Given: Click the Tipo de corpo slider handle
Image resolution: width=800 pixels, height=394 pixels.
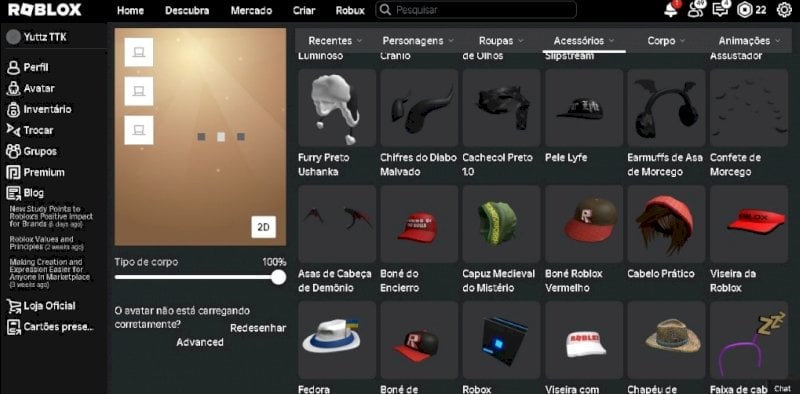Looking at the screenshot, I should [278, 277].
